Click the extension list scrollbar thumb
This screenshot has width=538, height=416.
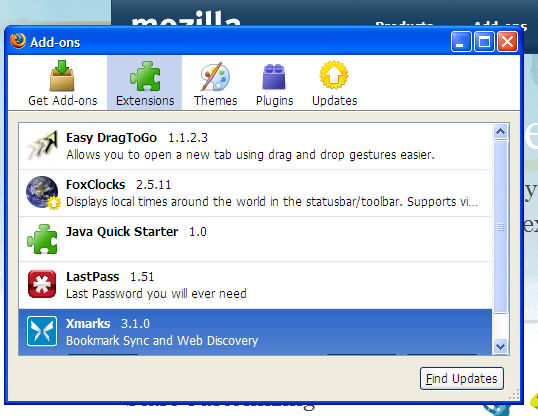click(x=500, y=227)
